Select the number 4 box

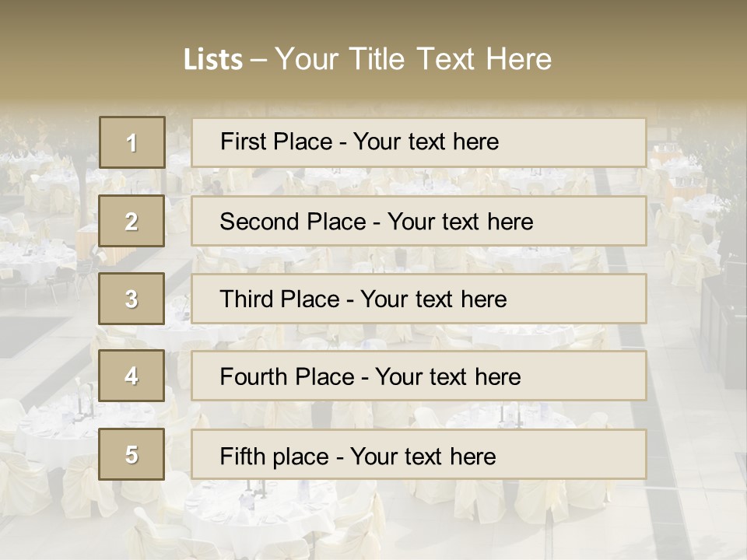coord(132,376)
